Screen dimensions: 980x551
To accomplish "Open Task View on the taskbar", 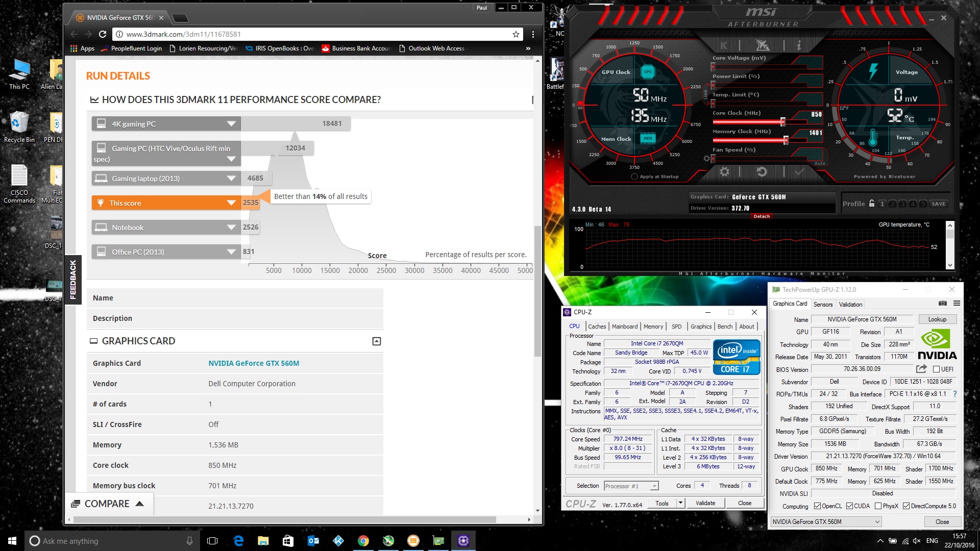I will pos(212,541).
